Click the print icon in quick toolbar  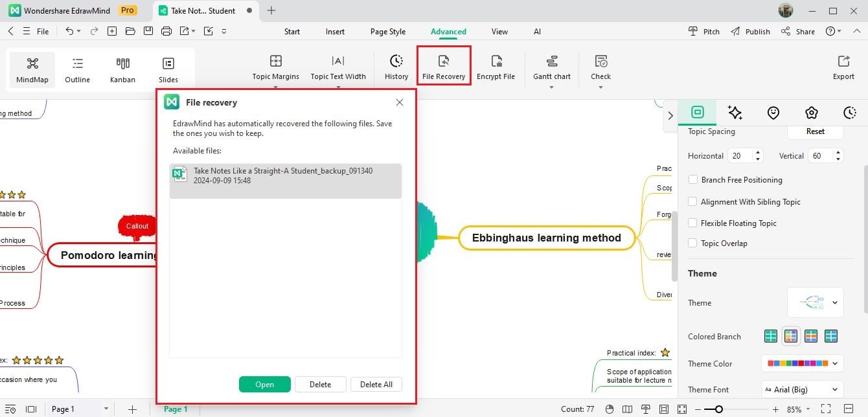click(x=166, y=31)
